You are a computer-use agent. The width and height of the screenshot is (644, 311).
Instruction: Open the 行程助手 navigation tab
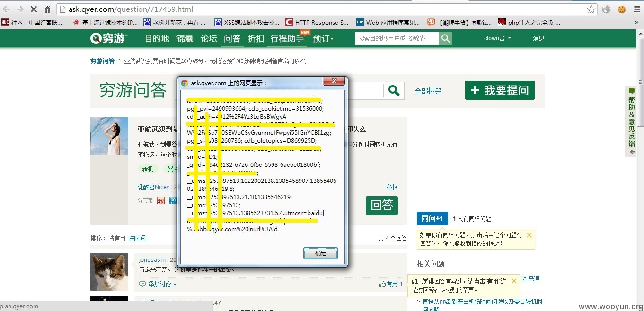[x=287, y=38]
